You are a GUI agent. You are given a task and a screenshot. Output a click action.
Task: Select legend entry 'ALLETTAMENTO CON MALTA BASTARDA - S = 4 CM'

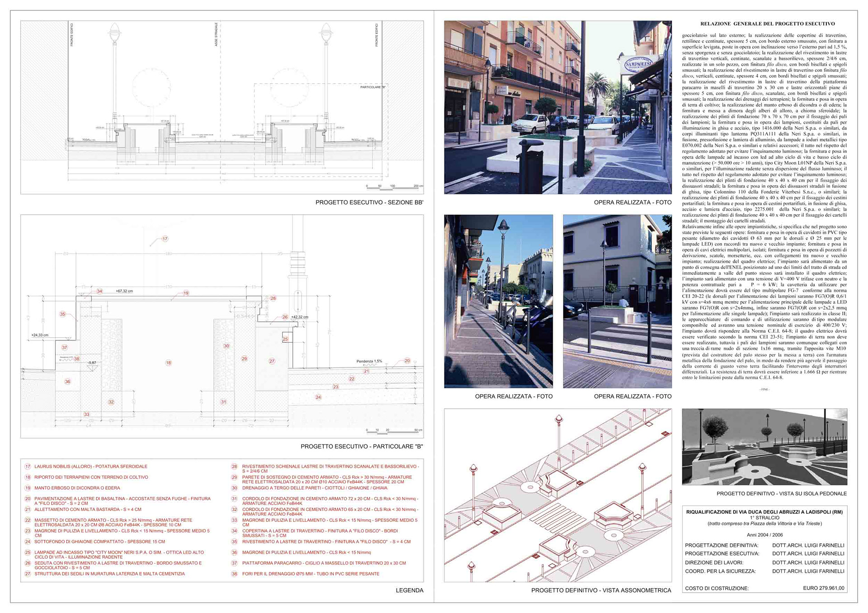tap(88, 509)
